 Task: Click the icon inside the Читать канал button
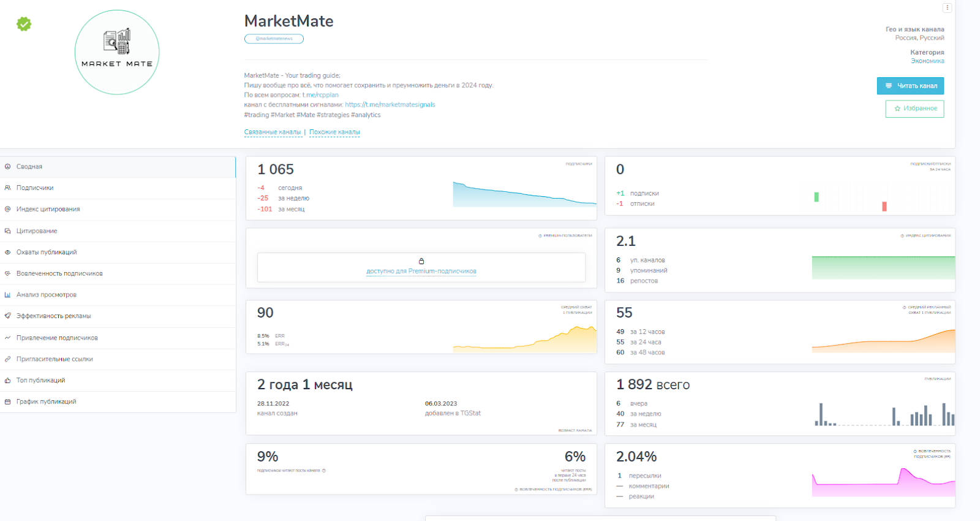point(889,86)
